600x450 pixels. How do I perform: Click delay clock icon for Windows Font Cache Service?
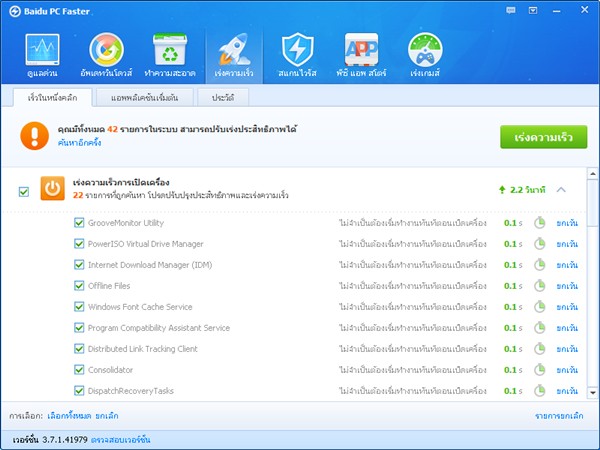(x=540, y=307)
